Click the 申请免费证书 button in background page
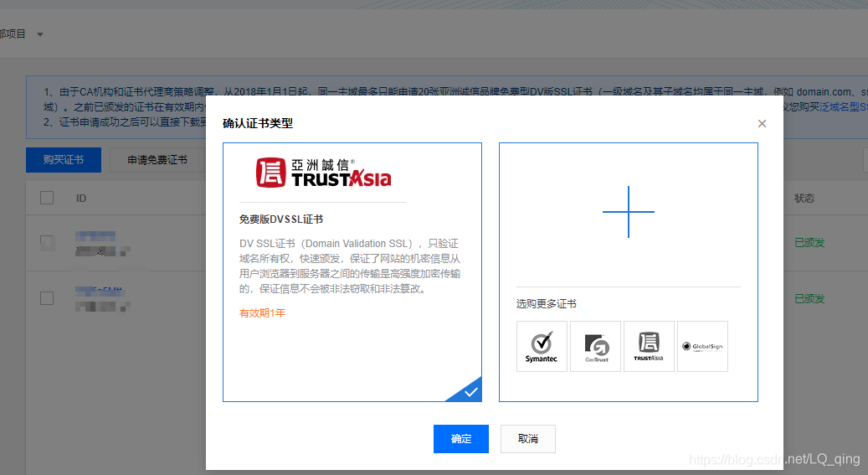The height and width of the screenshot is (475, 868). (157, 160)
